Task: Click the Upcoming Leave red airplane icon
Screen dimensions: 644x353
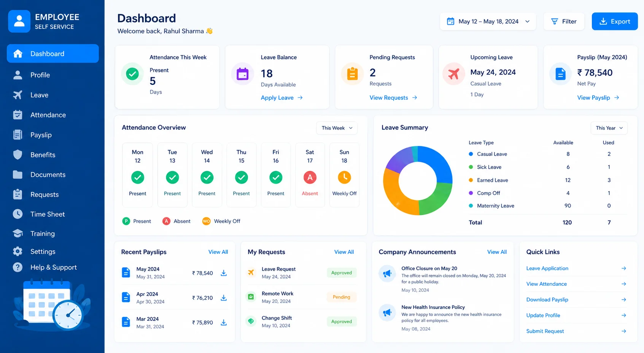Action: [453, 74]
